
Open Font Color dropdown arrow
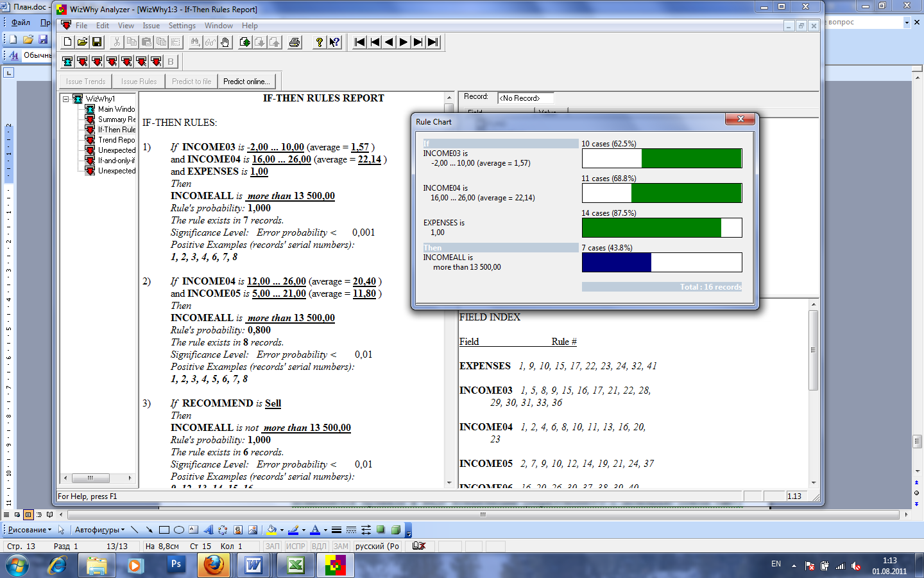(325, 530)
